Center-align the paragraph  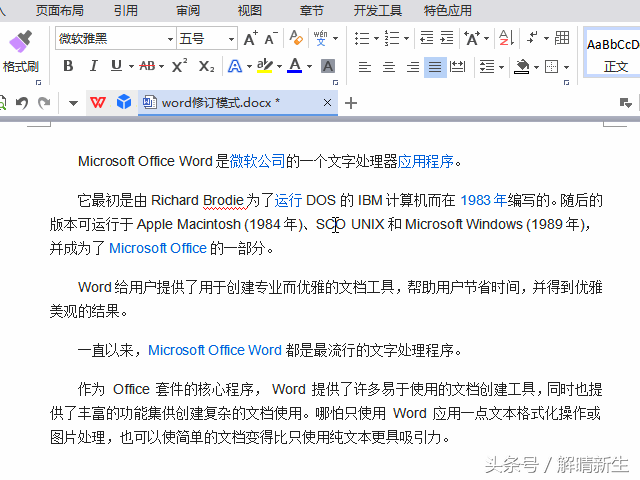point(389,67)
